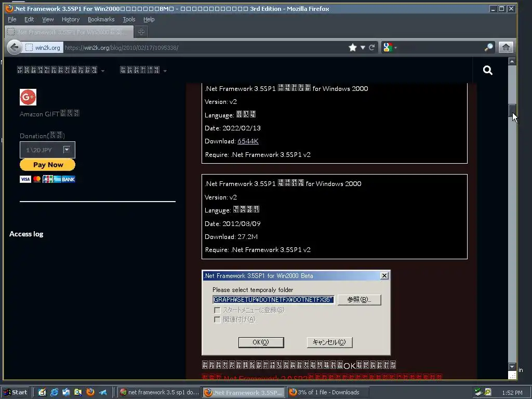Open the Tools menu
Viewport: 532px width, 399px height.
click(129, 19)
